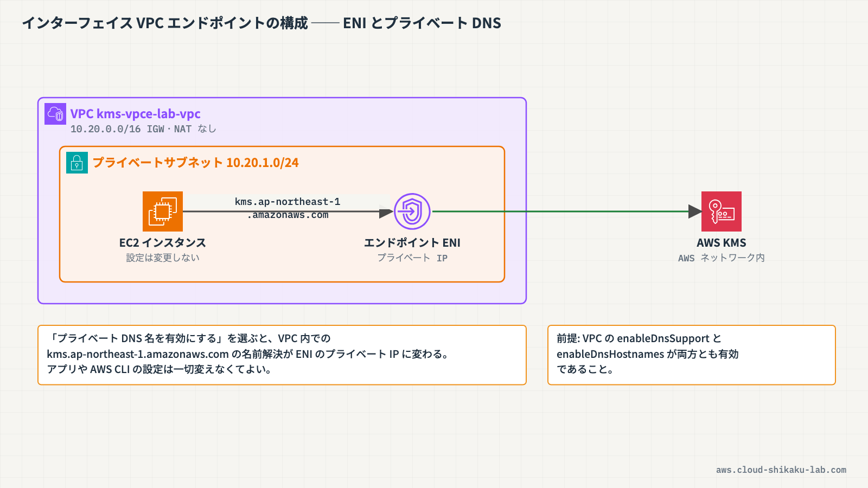Click the note line "前提: VPC の enableDnsSupport と"

[639, 338]
